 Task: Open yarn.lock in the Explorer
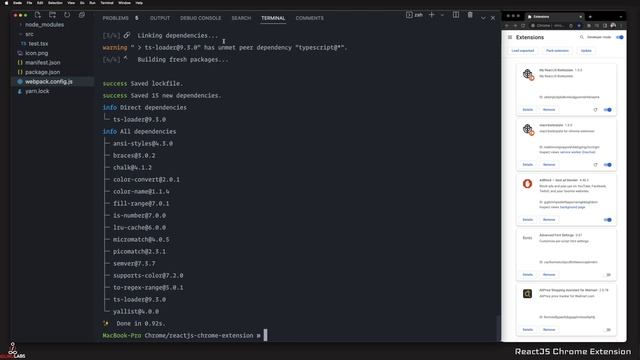[37, 91]
